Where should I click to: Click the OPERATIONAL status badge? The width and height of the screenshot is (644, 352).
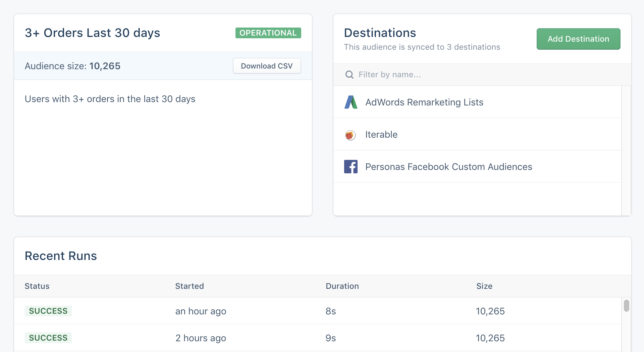(268, 33)
